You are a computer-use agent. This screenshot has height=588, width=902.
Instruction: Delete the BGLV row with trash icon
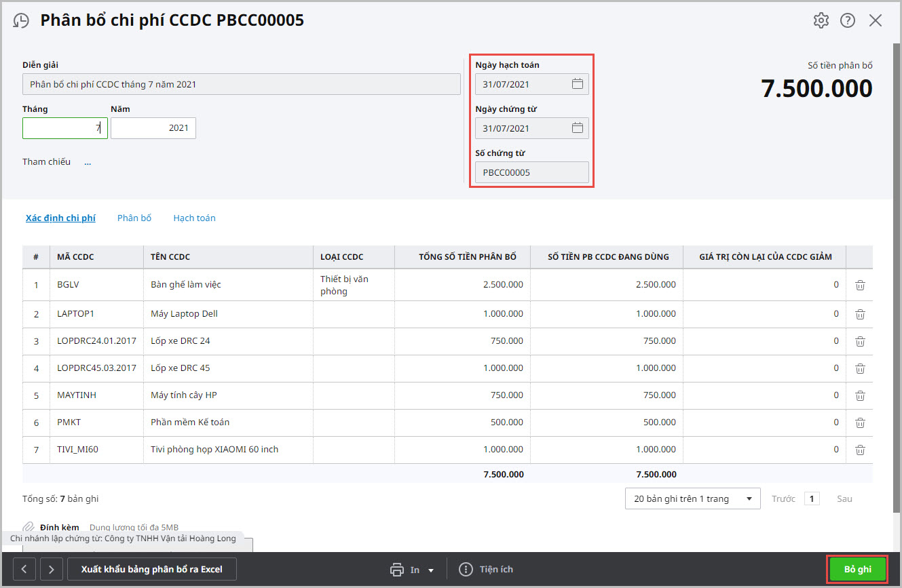[860, 286]
